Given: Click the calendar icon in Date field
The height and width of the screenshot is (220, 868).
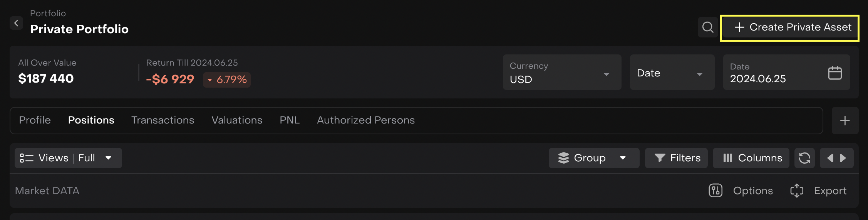Looking at the screenshot, I should (x=834, y=73).
